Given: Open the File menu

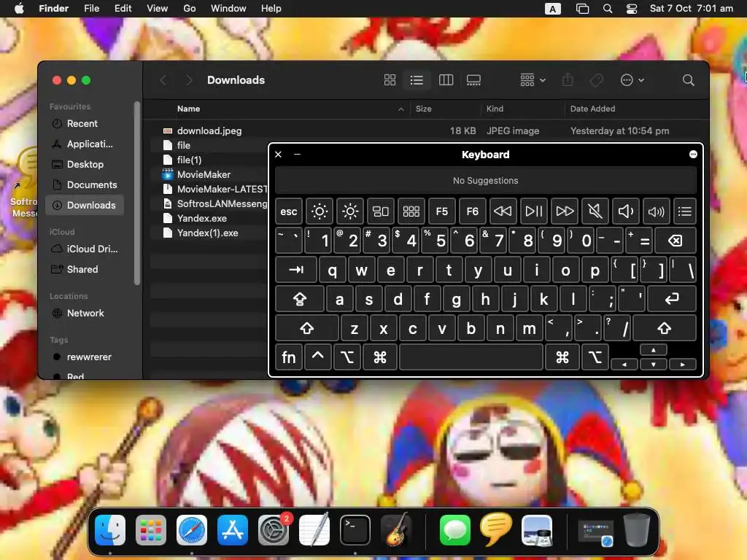Looking at the screenshot, I should pyautogui.click(x=91, y=9).
